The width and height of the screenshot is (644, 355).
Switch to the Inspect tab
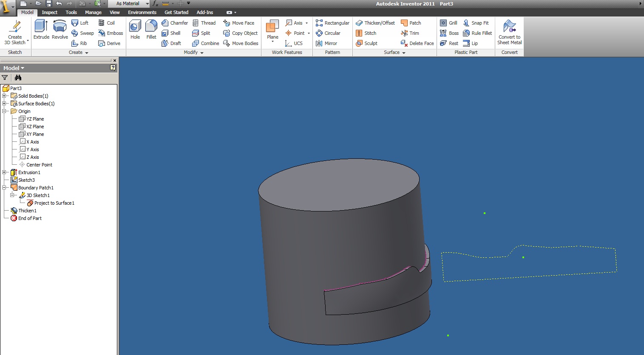pos(49,12)
